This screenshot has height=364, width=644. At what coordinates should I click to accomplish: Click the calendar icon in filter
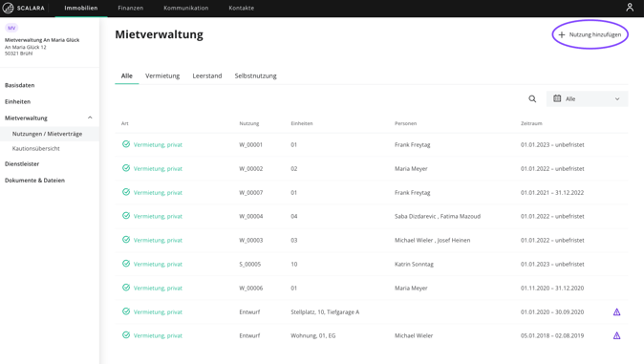coord(557,98)
